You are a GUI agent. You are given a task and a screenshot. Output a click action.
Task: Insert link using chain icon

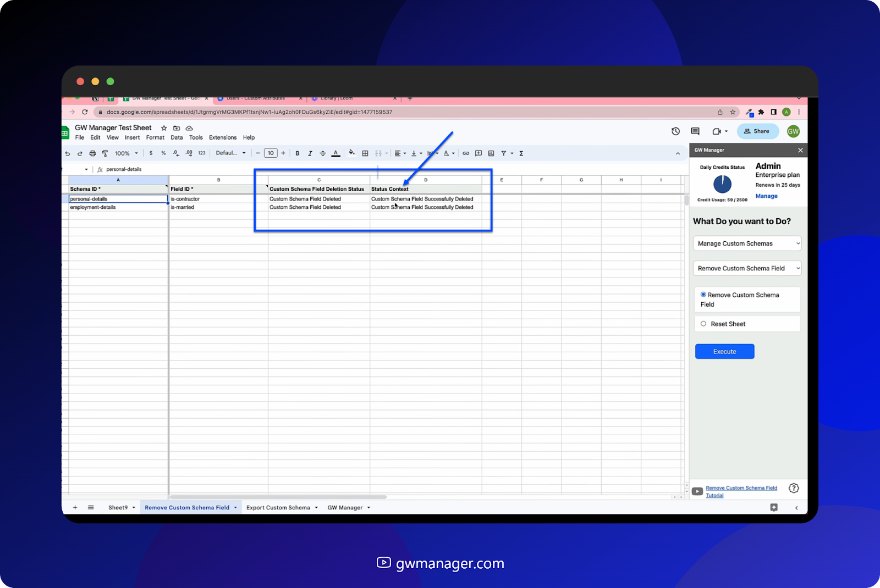tap(466, 153)
